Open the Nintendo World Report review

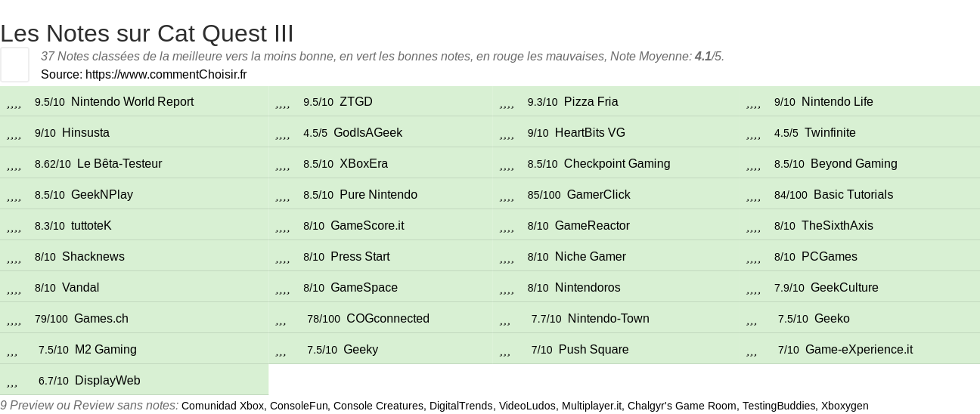point(132,102)
